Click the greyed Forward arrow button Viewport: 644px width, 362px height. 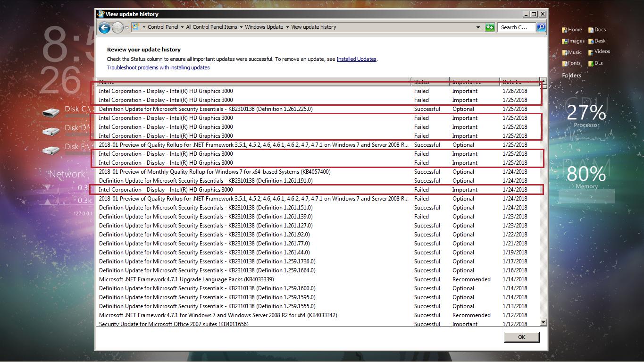(x=117, y=27)
